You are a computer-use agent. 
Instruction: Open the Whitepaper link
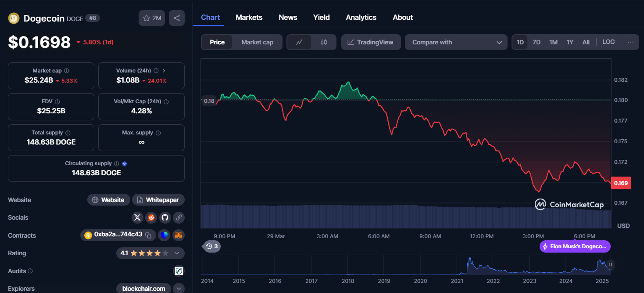tap(158, 200)
